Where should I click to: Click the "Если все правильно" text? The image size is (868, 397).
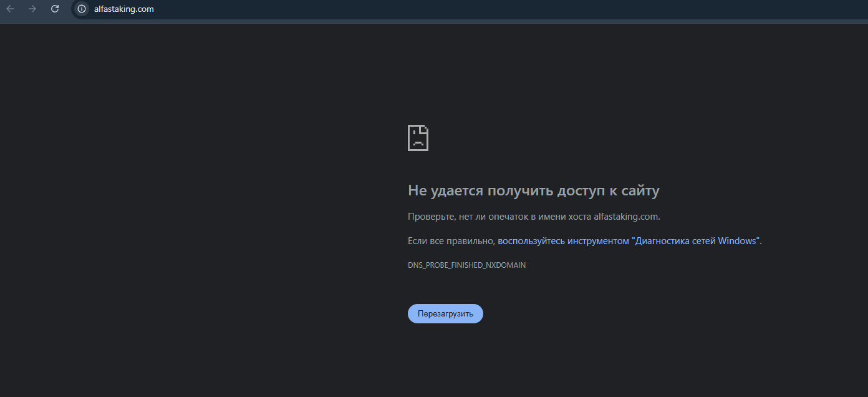point(451,241)
